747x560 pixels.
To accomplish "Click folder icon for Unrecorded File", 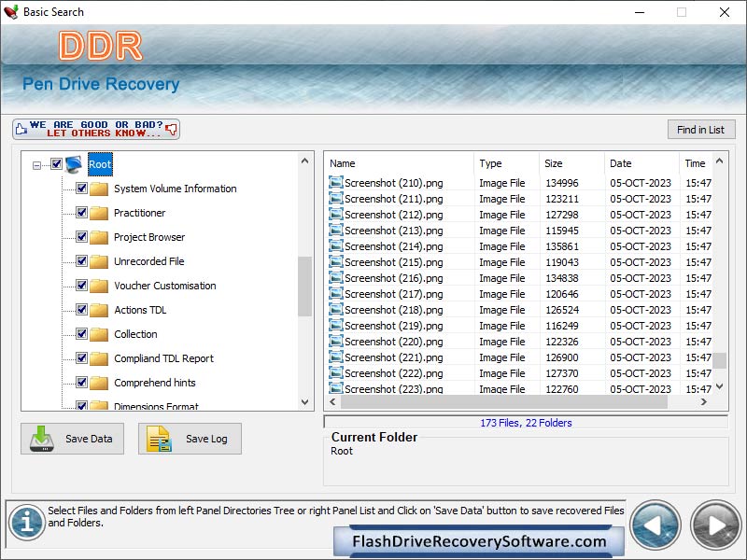I will [99, 261].
